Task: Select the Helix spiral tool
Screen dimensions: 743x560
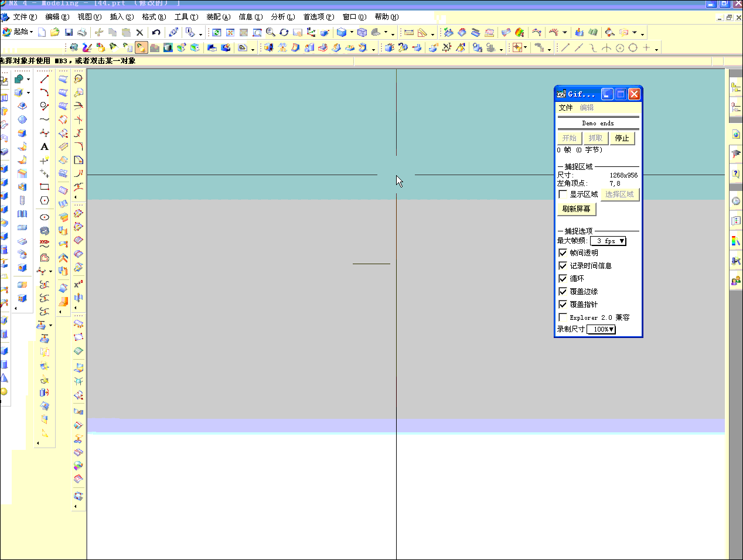Action: (x=45, y=231)
